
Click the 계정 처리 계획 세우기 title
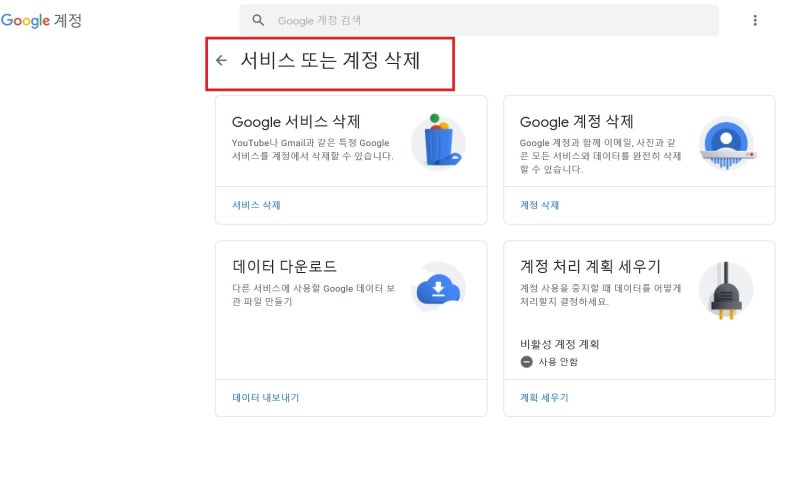(590, 266)
